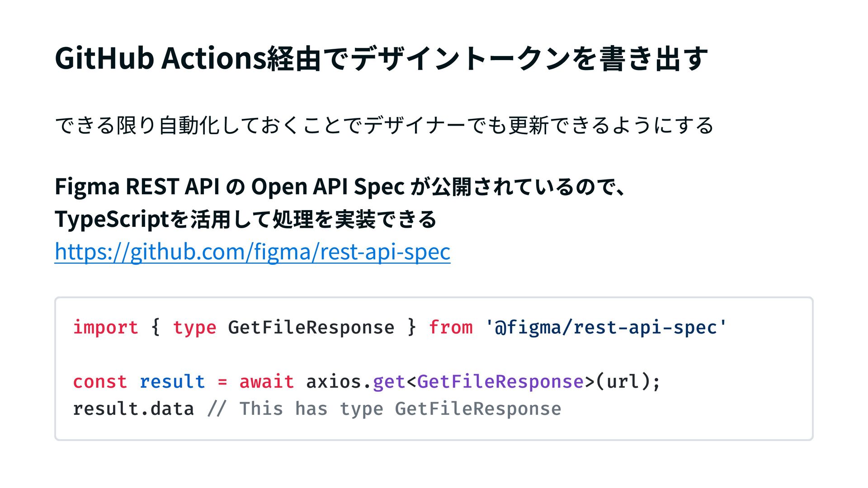This screenshot has height=488, width=868.
Task: Click the red type keyword in the import line
Action: [x=194, y=327]
